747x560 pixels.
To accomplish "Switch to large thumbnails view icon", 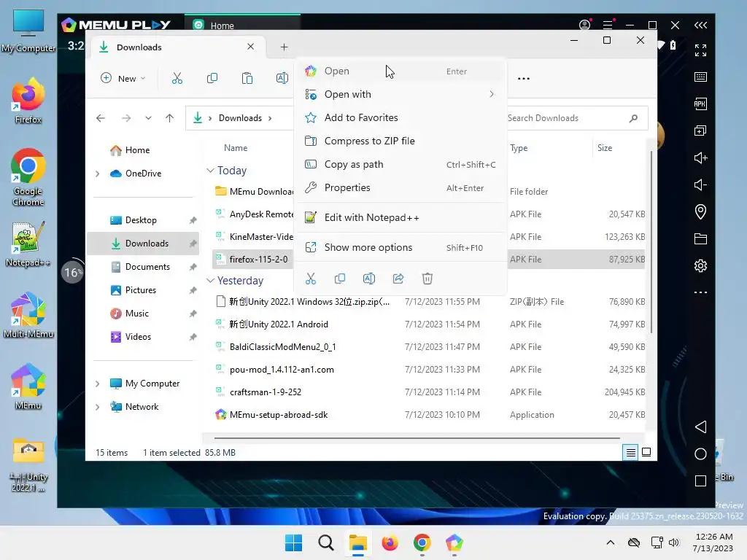I will (646, 452).
